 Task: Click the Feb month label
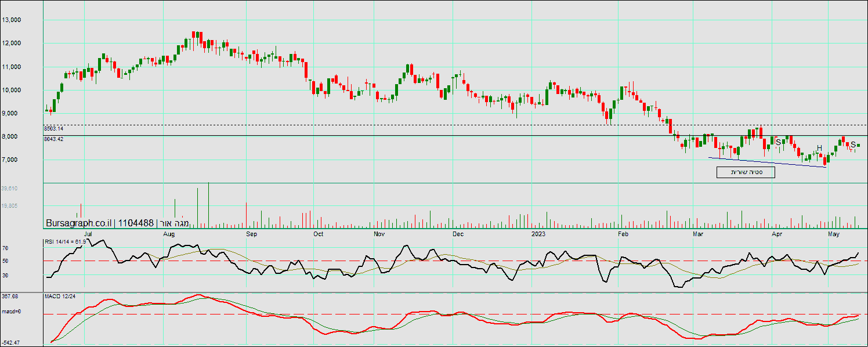pyautogui.click(x=623, y=234)
